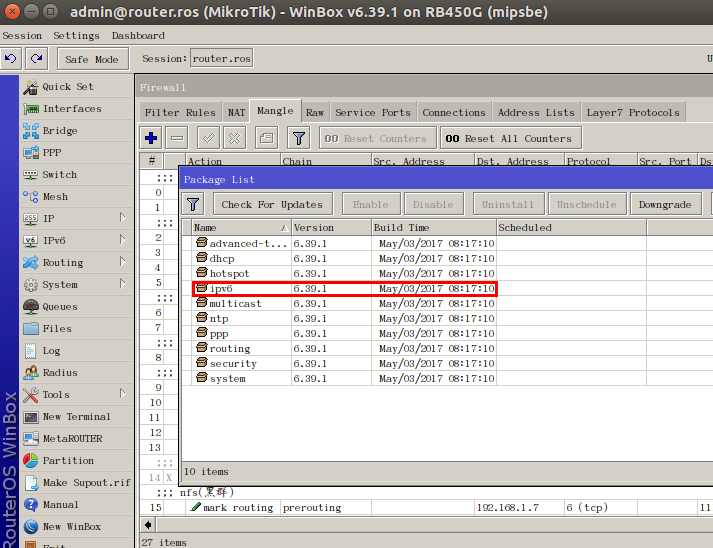Click the Unschedule button in Package List
Screen dimensions: 713x548
click(x=587, y=204)
